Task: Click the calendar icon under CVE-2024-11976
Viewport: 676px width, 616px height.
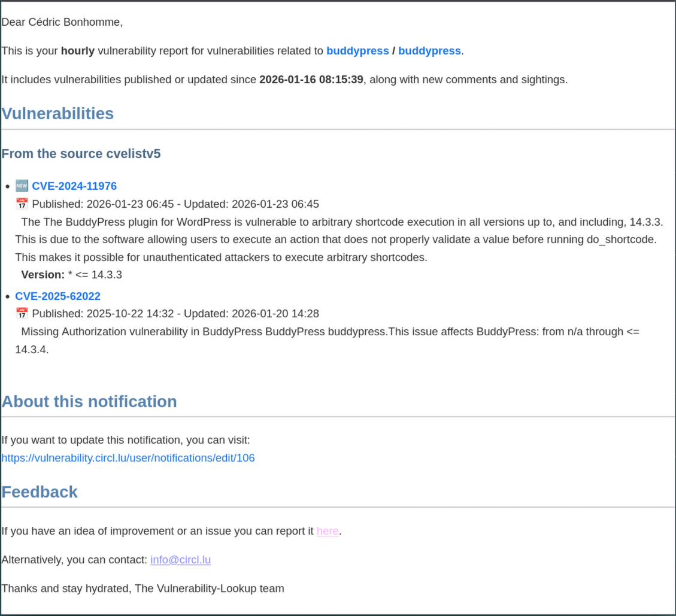Action: (22, 204)
